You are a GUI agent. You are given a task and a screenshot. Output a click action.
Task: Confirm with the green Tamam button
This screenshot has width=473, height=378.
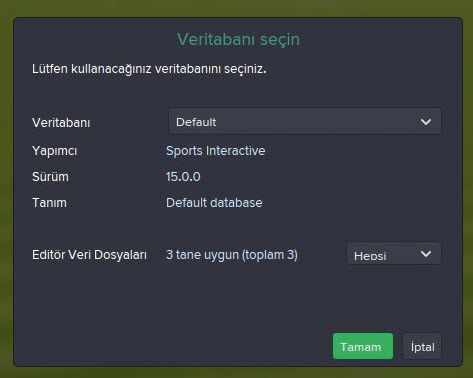[x=362, y=346]
